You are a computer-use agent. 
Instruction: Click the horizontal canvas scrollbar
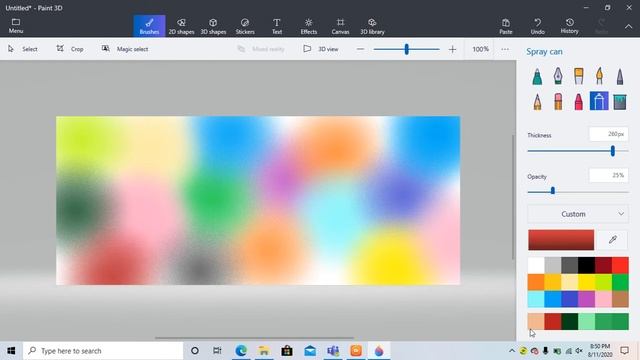(254, 338)
